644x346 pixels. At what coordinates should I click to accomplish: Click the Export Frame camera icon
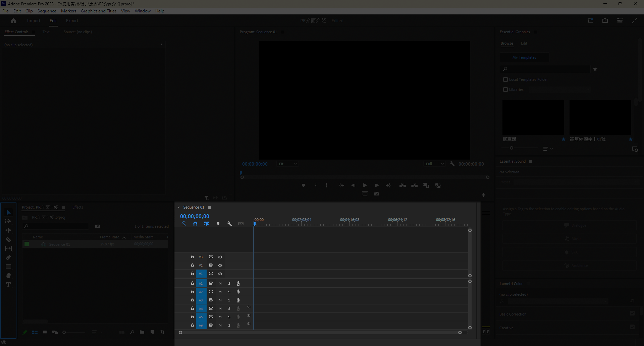tap(377, 194)
